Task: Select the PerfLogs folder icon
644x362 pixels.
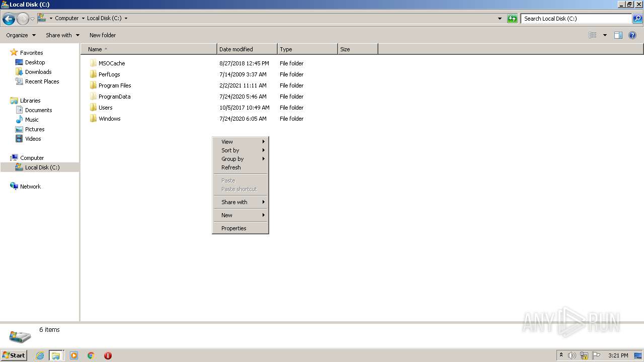Action: point(93,74)
